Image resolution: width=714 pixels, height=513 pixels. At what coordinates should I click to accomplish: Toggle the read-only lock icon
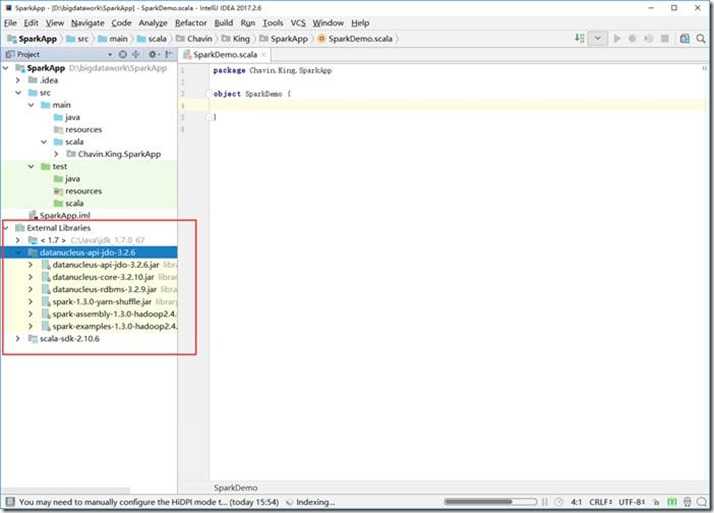[656, 502]
